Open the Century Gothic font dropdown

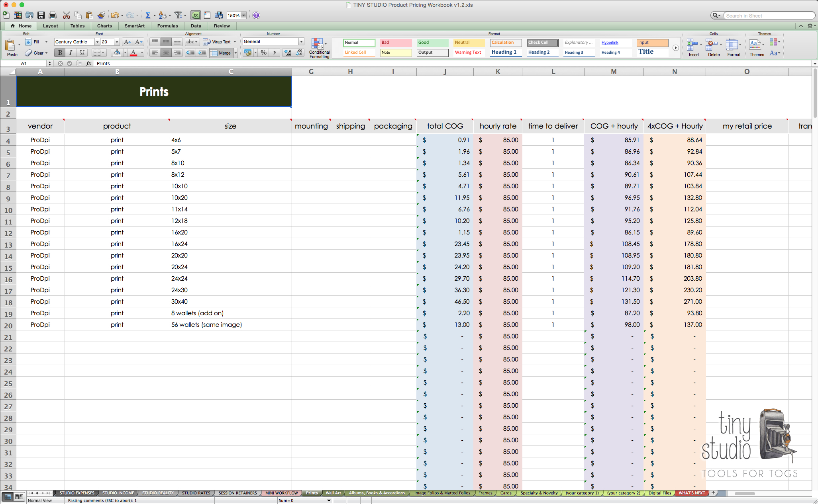tap(97, 41)
